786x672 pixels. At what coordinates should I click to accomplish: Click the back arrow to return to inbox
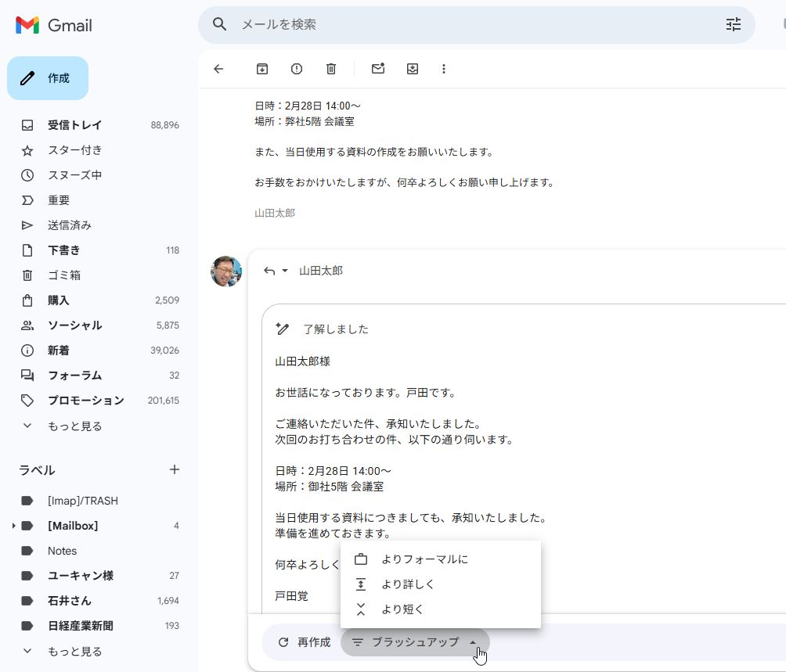(218, 69)
